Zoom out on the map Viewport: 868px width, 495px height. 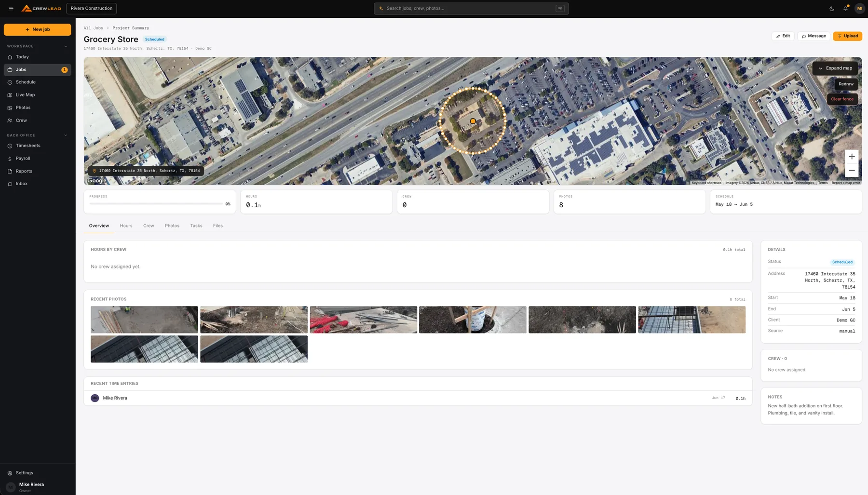(852, 170)
